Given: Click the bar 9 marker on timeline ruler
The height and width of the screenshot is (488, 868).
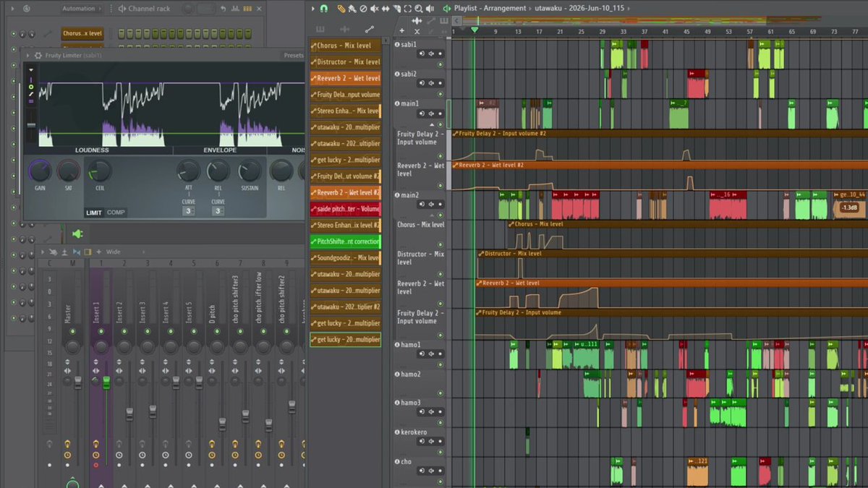Looking at the screenshot, I should [x=495, y=32].
